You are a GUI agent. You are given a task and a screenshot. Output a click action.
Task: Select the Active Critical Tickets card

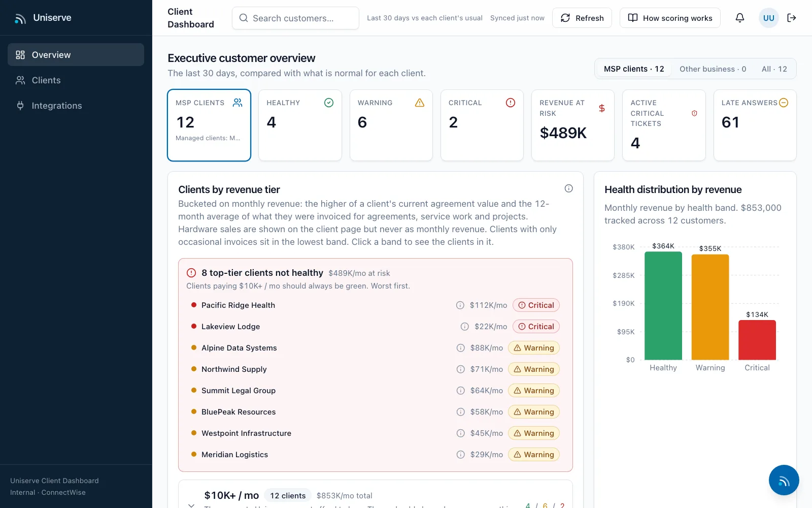click(664, 125)
